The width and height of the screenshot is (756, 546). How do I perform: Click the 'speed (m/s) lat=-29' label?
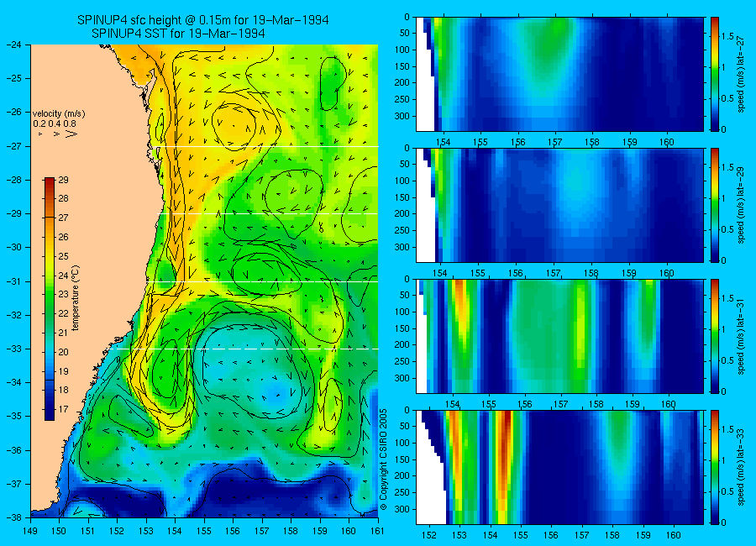(742, 205)
